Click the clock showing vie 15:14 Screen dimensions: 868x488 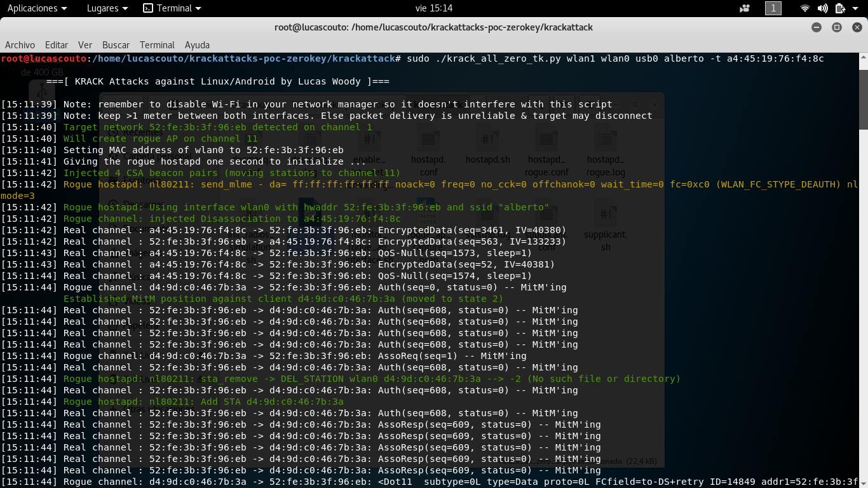(x=433, y=8)
